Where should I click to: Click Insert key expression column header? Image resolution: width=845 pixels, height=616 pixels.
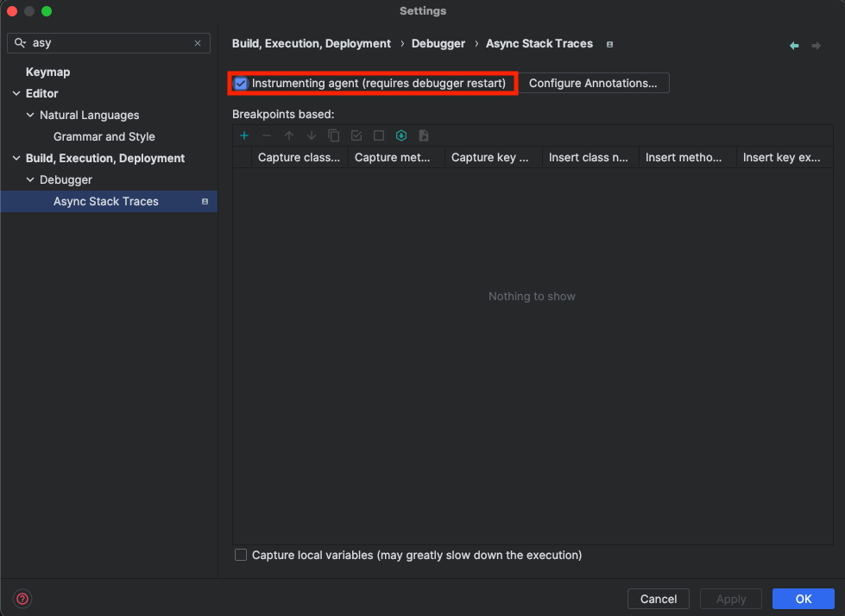pyautogui.click(x=785, y=157)
